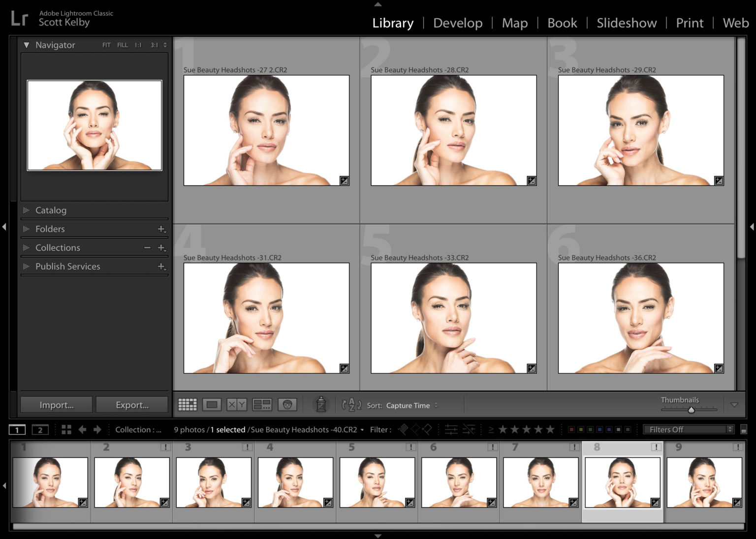Select the Sue Beauty Headshots -29 thumbnail
Screen dimensions: 756x539
click(x=640, y=130)
